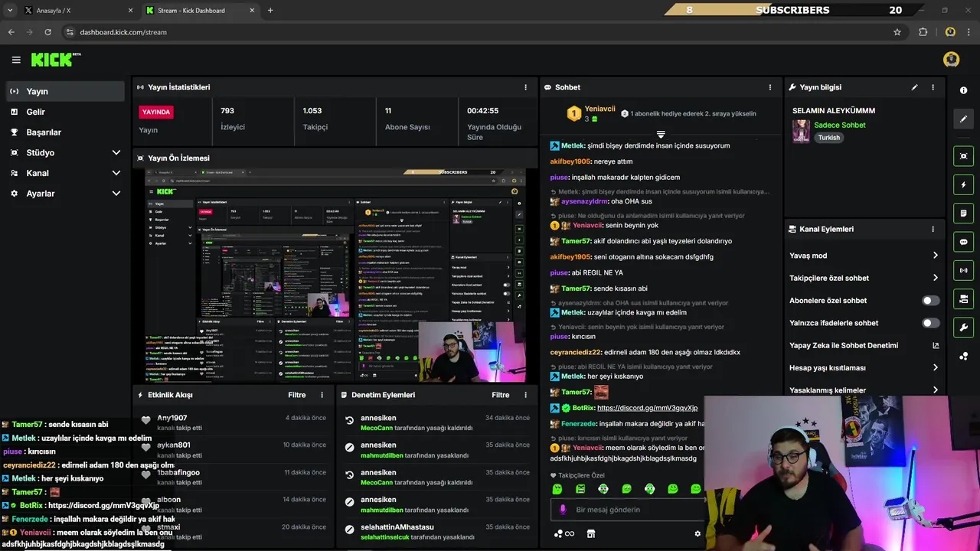
Task: Open the info icon in the right sidebar
Action: 963,90
